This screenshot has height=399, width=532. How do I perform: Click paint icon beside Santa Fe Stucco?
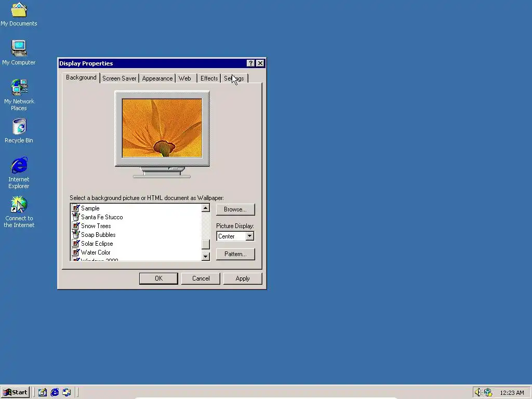(x=76, y=217)
